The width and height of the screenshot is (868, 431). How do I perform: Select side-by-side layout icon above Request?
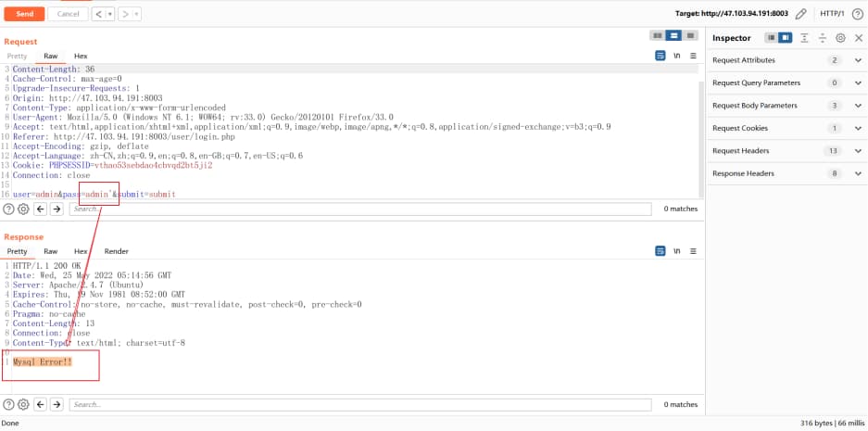pos(658,35)
